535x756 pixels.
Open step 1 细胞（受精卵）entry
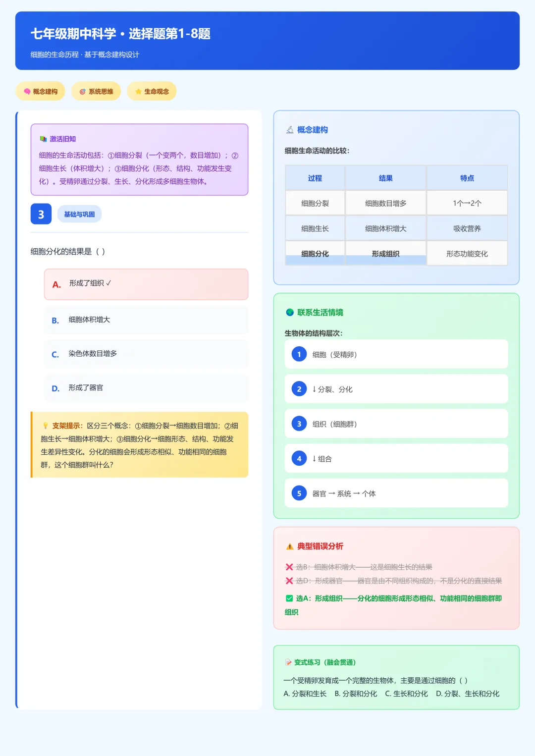pos(396,354)
